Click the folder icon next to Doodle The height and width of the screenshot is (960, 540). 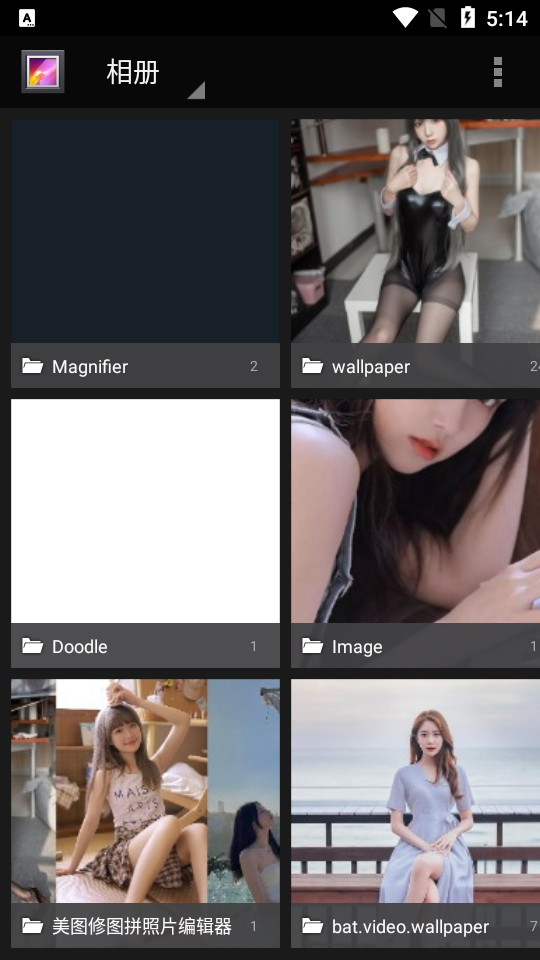(x=32, y=646)
